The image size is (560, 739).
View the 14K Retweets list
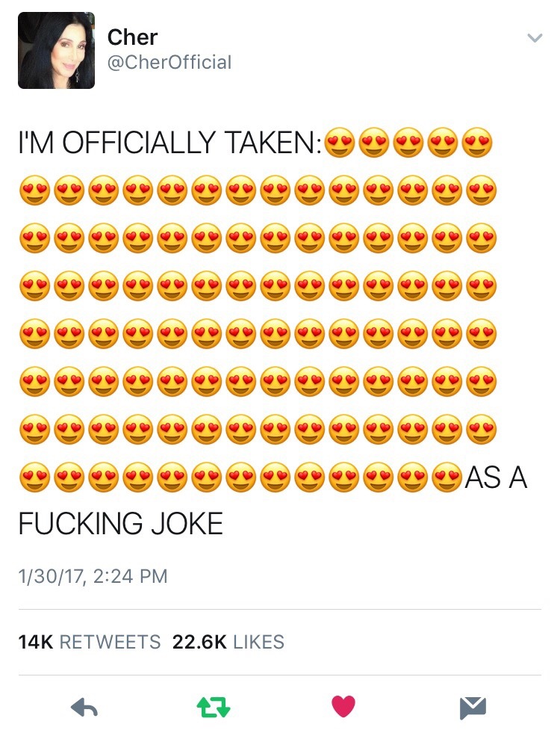[90, 642]
